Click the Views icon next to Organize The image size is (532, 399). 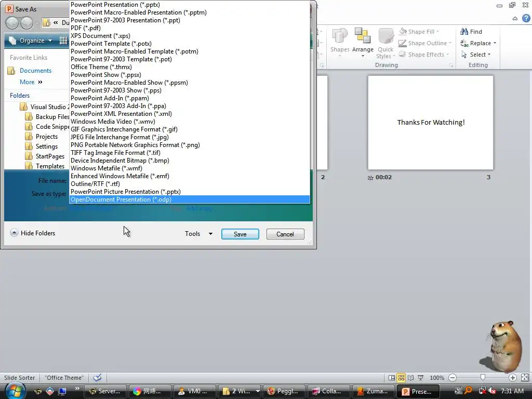click(x=63, y=41)
